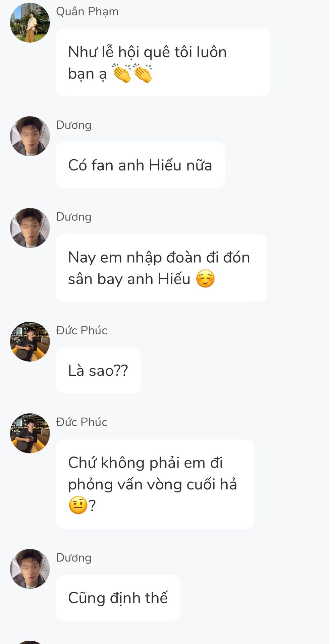
Task: Select the name Đức Phúc above "Là sao??"
Action: pos(81,330)
